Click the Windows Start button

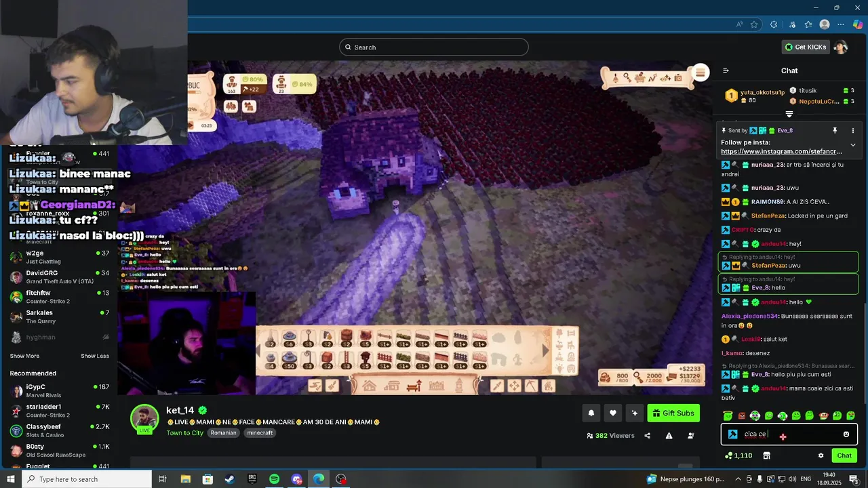(11, 479)
